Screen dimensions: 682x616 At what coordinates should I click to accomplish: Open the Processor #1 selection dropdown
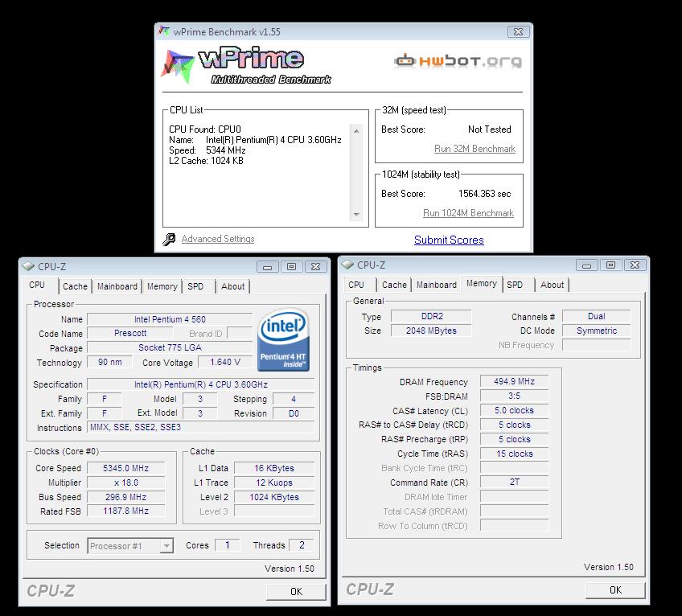point(166,545)
